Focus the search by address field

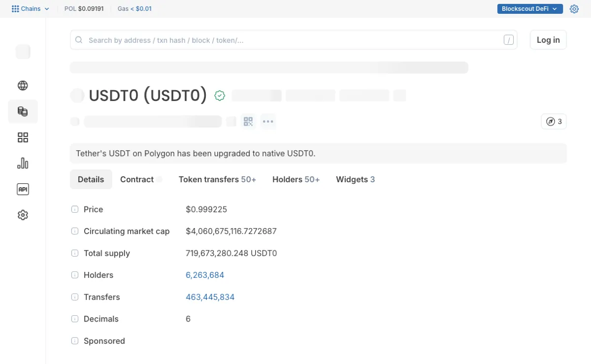click(x=294, y=40)
